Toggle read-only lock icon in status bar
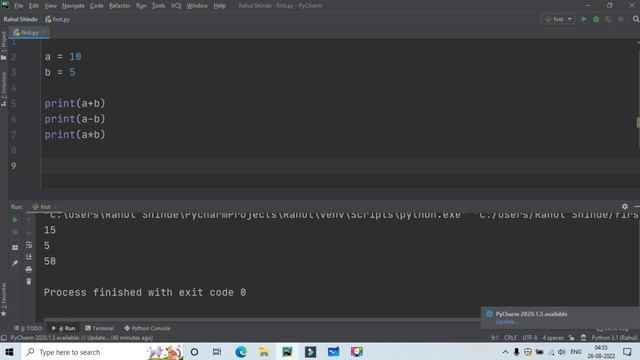 [571, 338]
